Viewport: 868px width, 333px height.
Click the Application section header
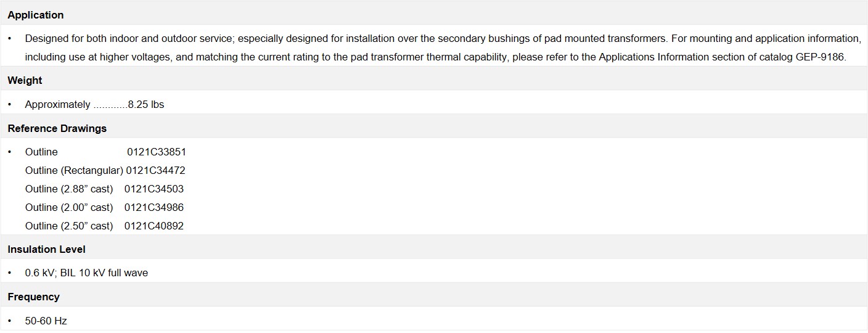pos(35,15)
